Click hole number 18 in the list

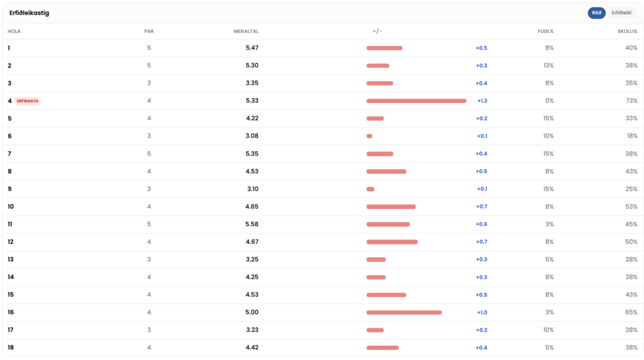11,347
